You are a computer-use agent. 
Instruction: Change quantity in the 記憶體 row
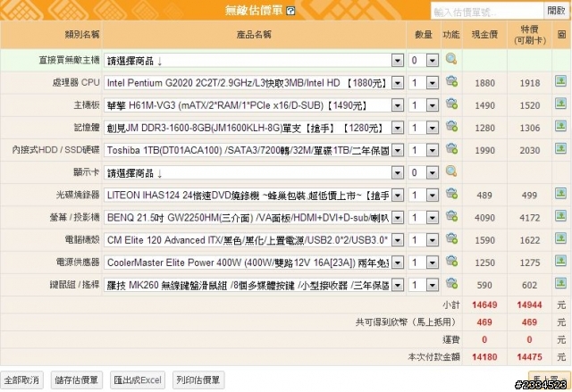click(x=423, y=128)
